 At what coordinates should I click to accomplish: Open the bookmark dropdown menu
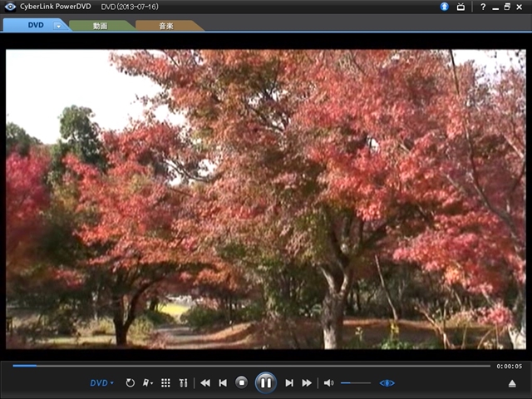[x=148, y=382]
